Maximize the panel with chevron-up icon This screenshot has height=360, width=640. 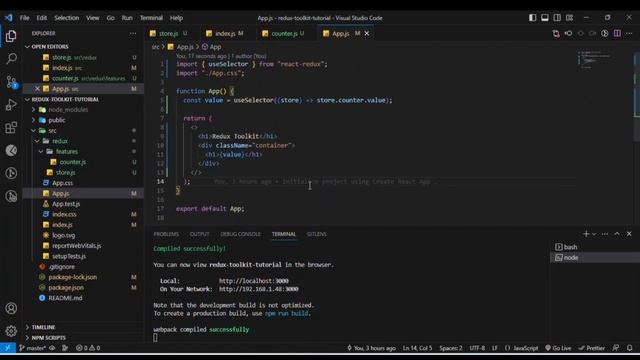click(x=617, y=234)
